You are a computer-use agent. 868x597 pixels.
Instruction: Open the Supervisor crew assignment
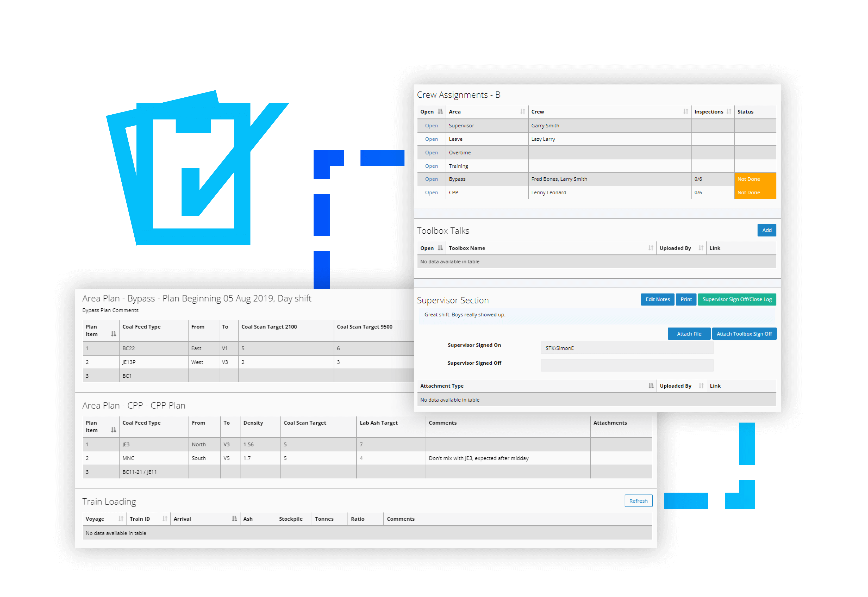click(431, 126)
